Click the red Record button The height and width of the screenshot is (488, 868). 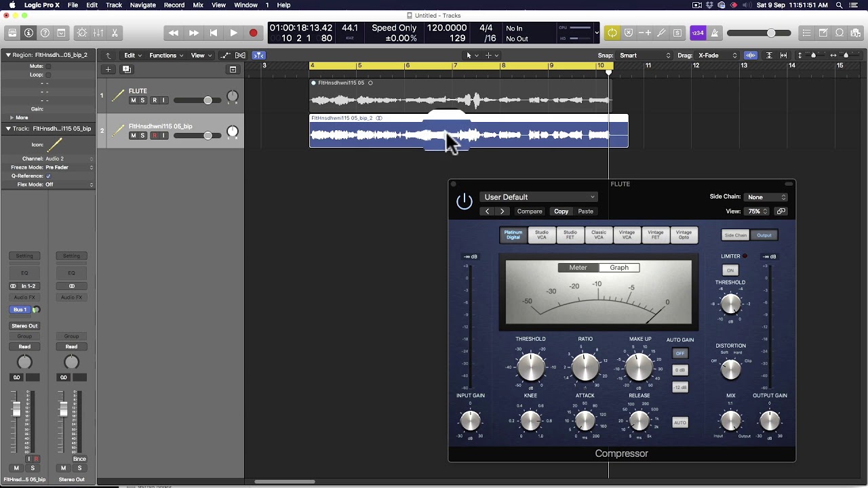click(253, 33)
